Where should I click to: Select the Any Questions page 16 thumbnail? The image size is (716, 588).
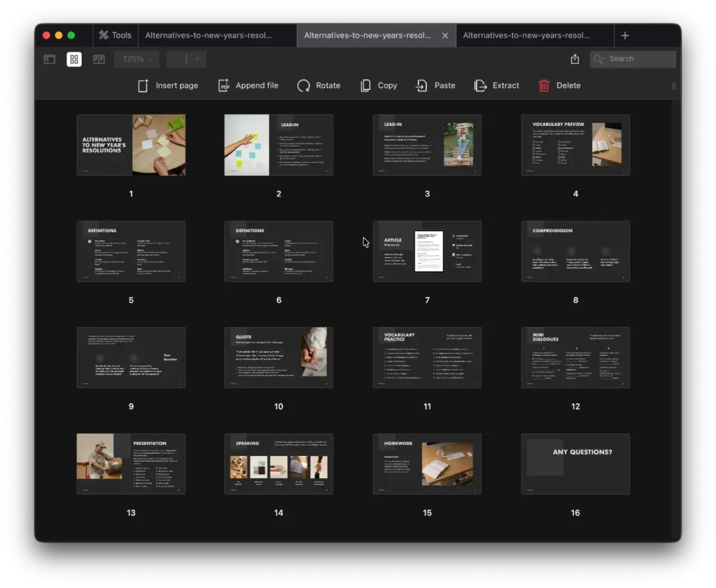(575, 464)
